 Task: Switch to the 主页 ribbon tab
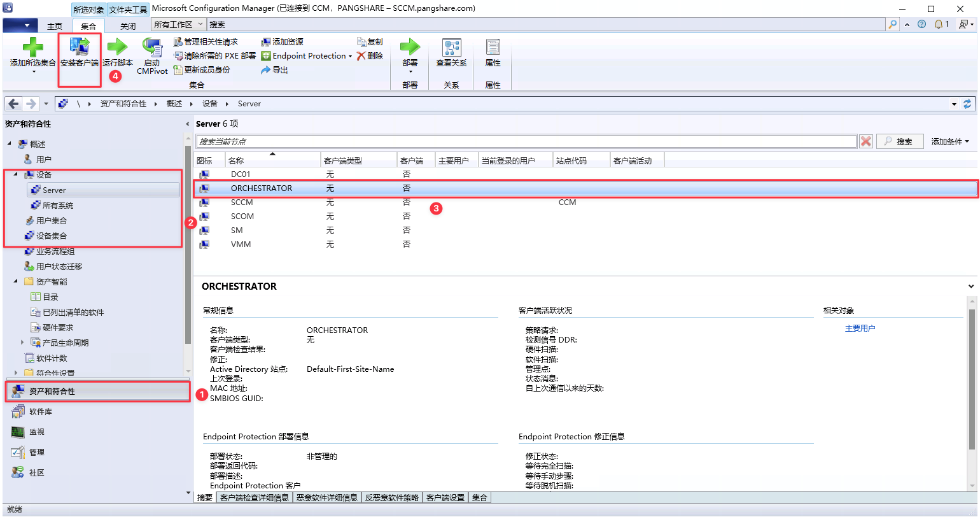click(55, 26)
